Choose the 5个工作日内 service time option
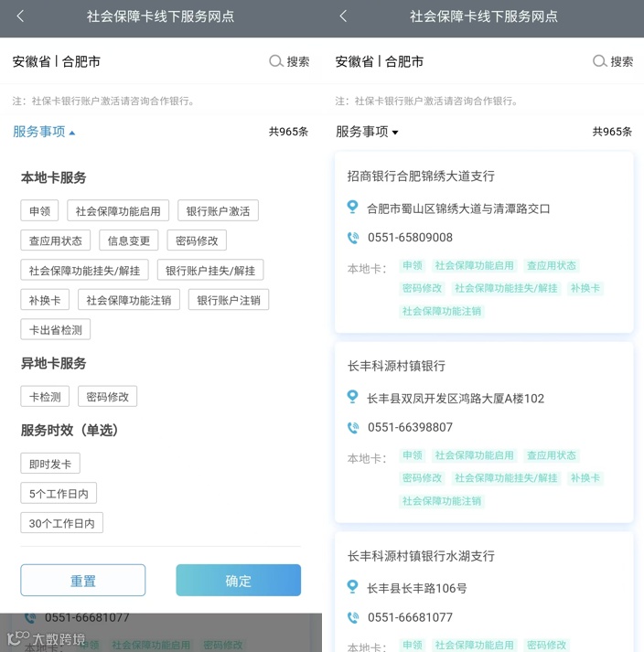The image size is (644, 652). point(59,493)
